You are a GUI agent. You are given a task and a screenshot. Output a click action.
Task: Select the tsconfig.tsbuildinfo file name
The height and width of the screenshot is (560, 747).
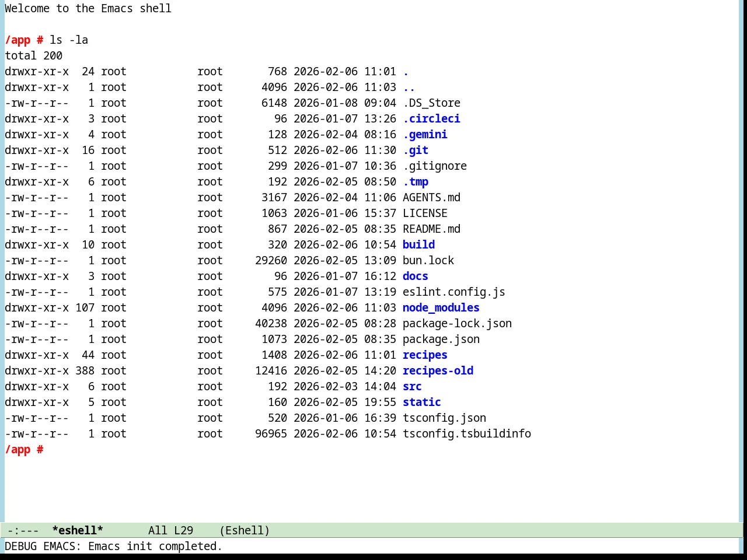(467, 433)
